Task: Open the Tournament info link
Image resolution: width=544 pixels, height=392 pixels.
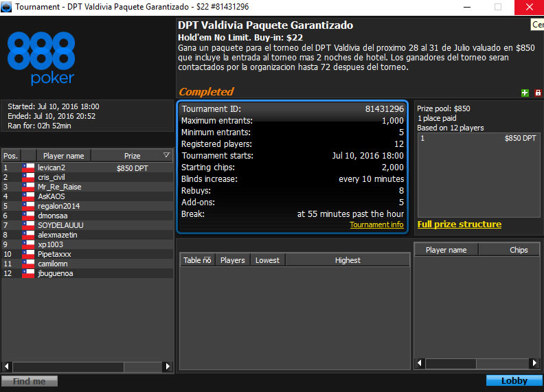Action: tap(376, 224)
